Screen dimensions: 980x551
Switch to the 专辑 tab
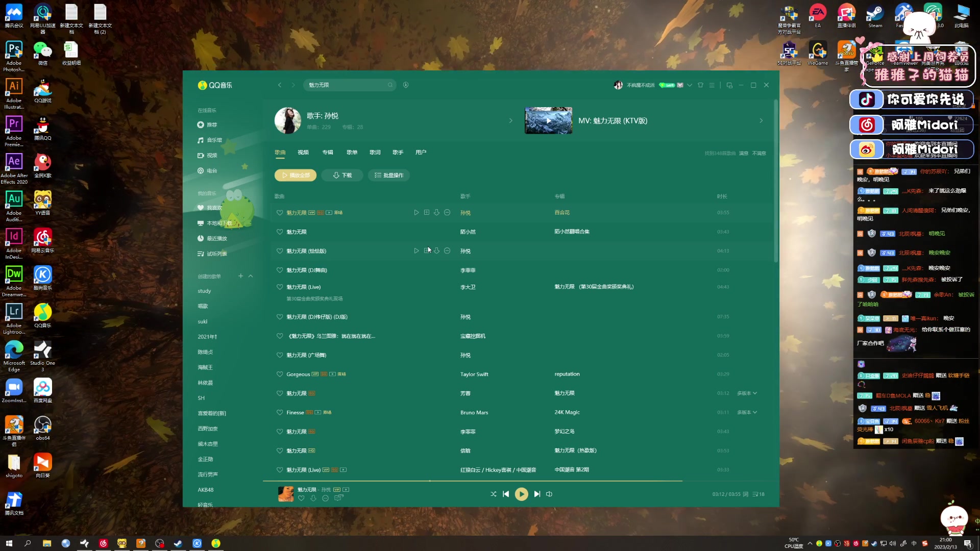(x=328, y=153)
